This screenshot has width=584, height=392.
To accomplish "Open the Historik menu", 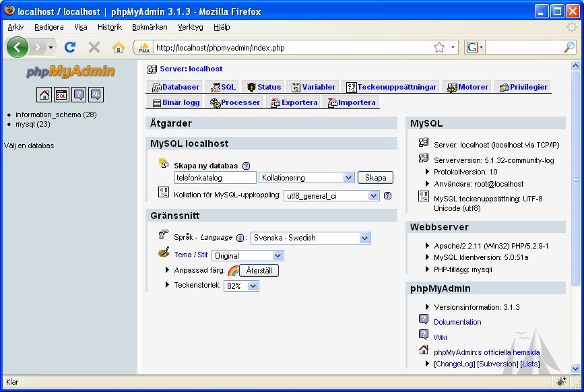I will [x=110, y=27].
